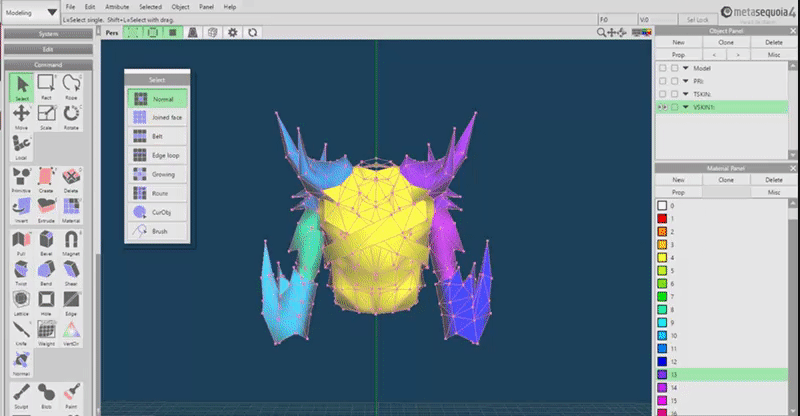Select the Sculpt tool
This screenshot has width=800, height=416.
[x=21, y=396]
